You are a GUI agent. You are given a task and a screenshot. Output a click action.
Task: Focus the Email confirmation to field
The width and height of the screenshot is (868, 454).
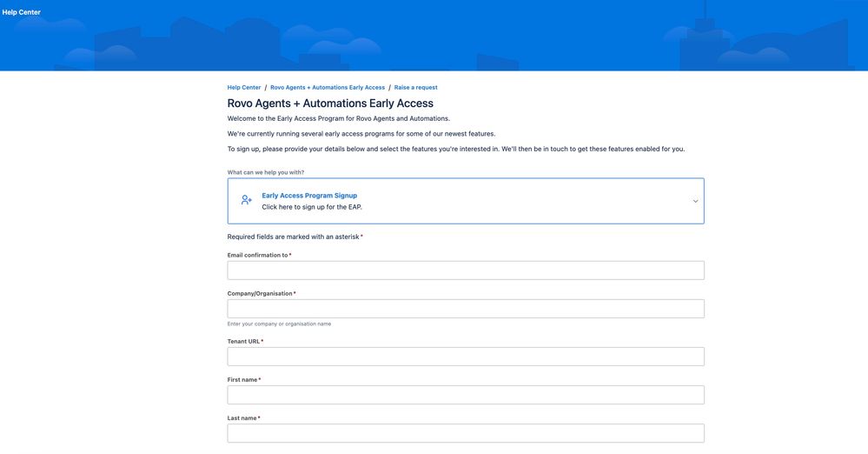coord(466,270)
